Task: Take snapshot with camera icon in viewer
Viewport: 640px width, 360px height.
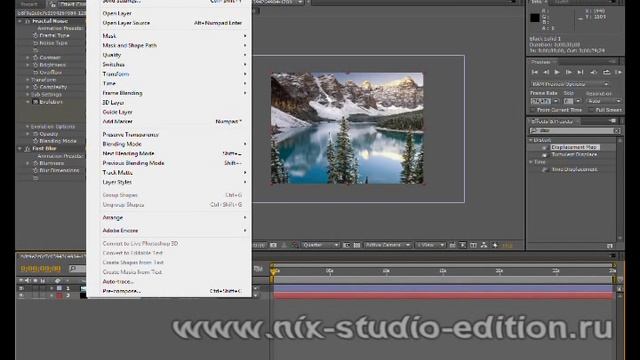Action: [273, 245]
